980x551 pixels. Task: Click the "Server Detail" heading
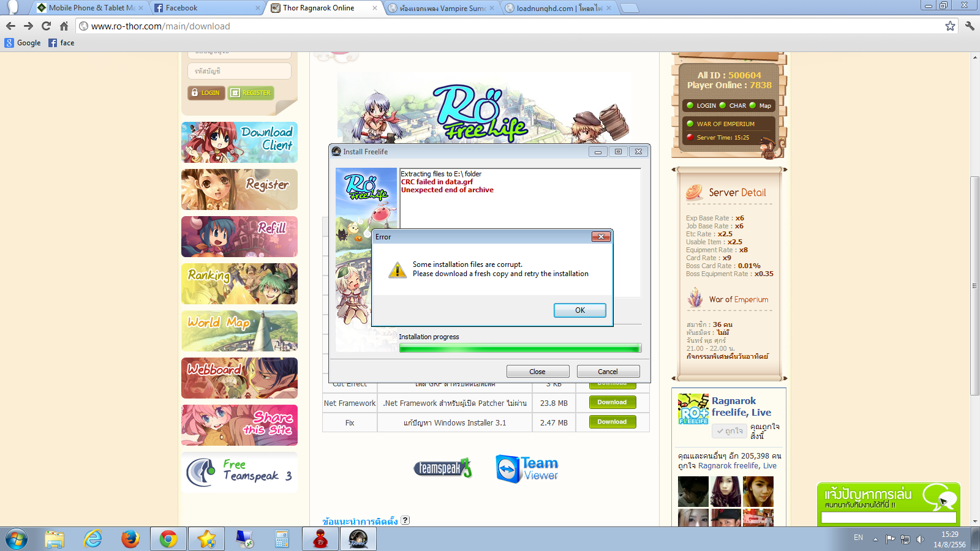tap(737, 192)
